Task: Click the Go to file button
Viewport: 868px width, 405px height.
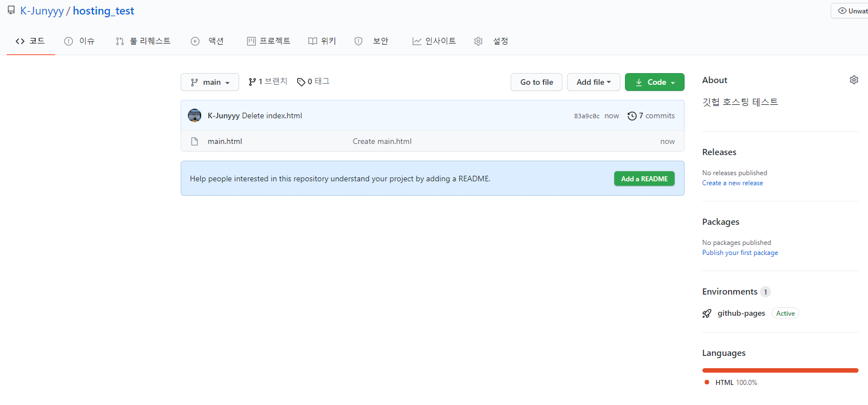Action: (x=537, y=82)
